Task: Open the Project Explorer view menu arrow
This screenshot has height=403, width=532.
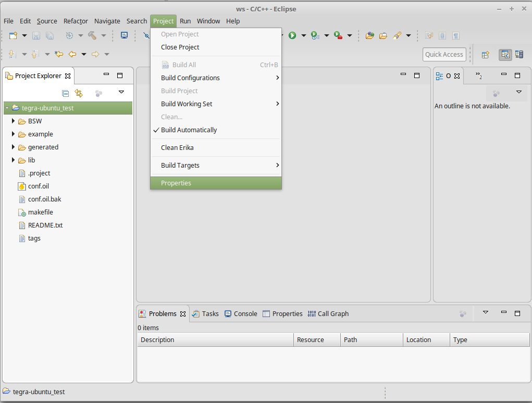Action: (121, 92)
